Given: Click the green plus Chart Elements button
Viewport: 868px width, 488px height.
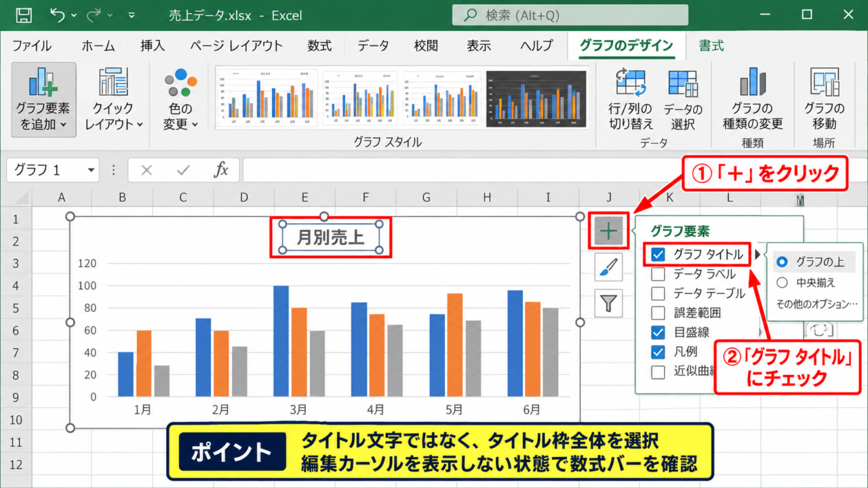Looking at the screenshot, I should (609, 231).
